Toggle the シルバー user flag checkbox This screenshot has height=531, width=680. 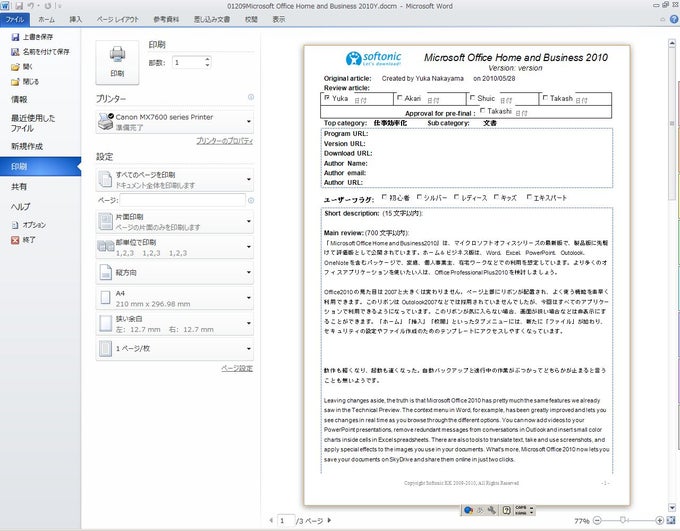(419, 197)
